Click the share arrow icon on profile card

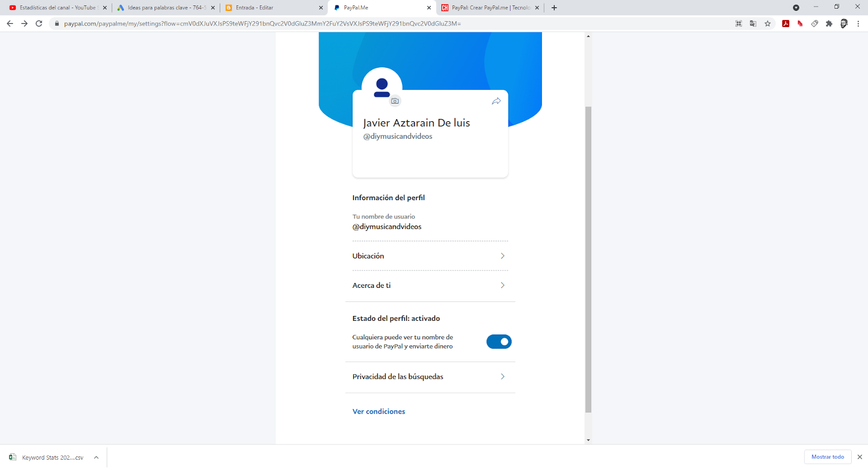[x=496, y=101]
